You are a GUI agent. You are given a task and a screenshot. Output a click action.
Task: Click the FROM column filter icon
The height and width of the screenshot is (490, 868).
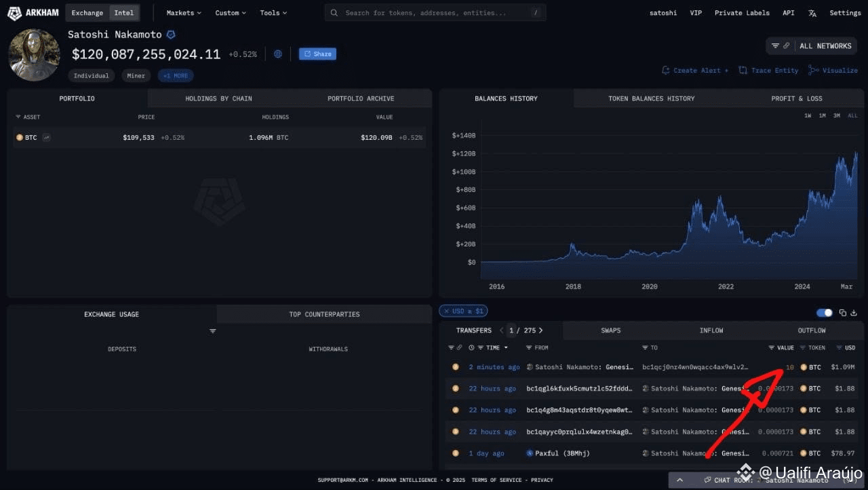[530, 348]
